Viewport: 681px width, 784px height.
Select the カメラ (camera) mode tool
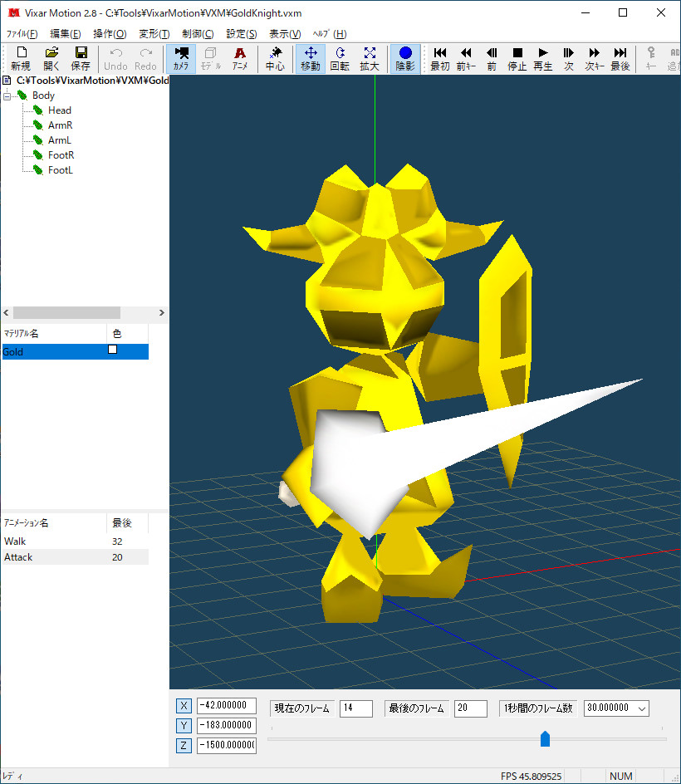180,59
